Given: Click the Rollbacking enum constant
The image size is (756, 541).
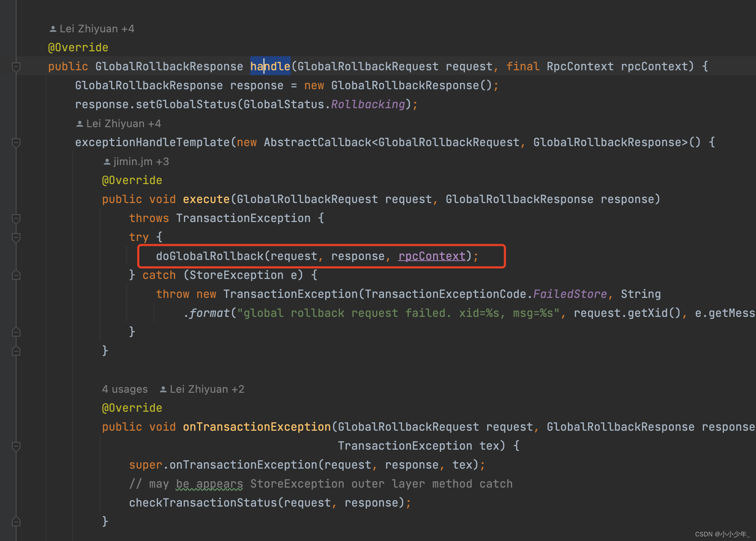Looking at the screenshot, I should click(368, 104).
